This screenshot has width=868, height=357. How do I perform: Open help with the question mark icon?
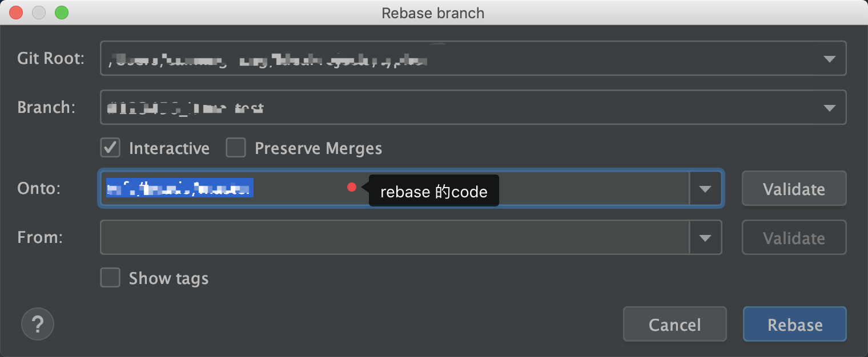(38, 324)
